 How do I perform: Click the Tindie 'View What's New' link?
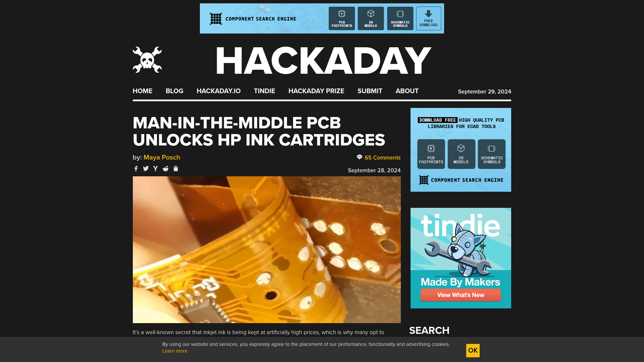(x=461, y=295)
